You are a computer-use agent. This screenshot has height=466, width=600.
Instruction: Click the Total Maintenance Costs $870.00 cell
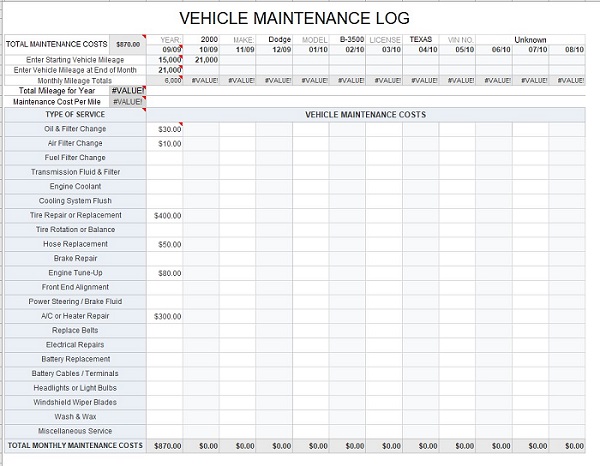(128, 44)
